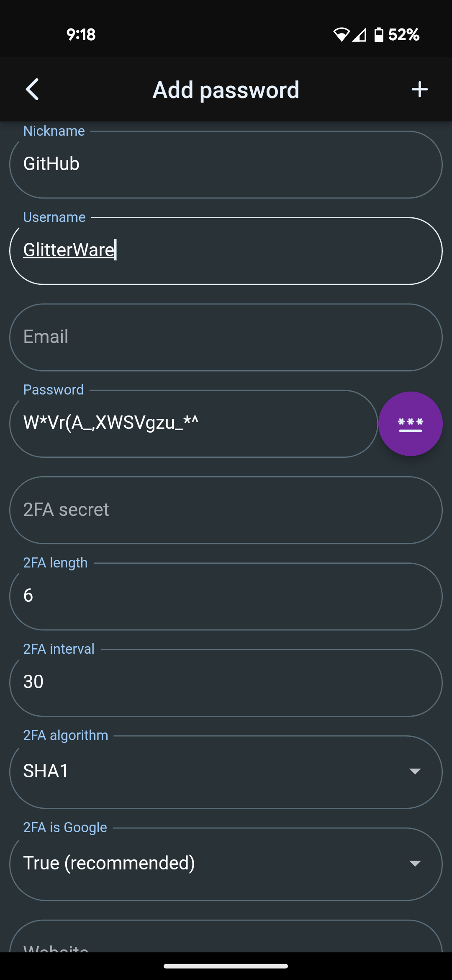Tap the 2FA is Google dropdown arrow
Viewport: 452px width, 980px height.
415,864
